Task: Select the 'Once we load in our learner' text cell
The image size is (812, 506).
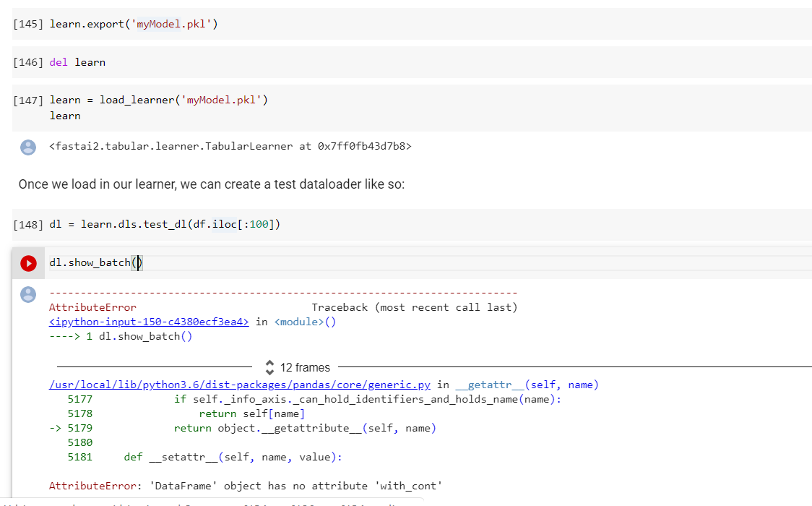Action: click(x=212, y=184)
